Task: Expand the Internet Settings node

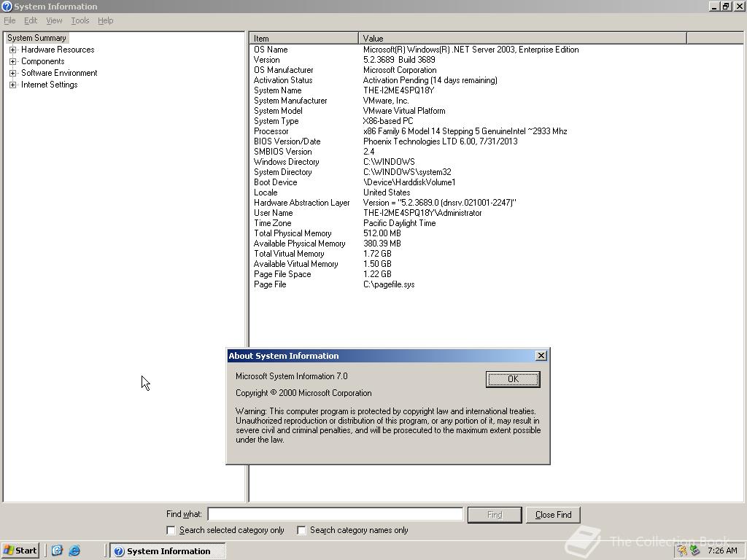Action: coord(13,85)
